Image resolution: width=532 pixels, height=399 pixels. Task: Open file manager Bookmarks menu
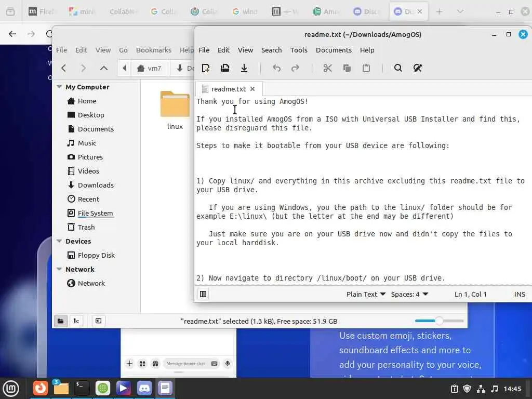(x=154, y=50)
